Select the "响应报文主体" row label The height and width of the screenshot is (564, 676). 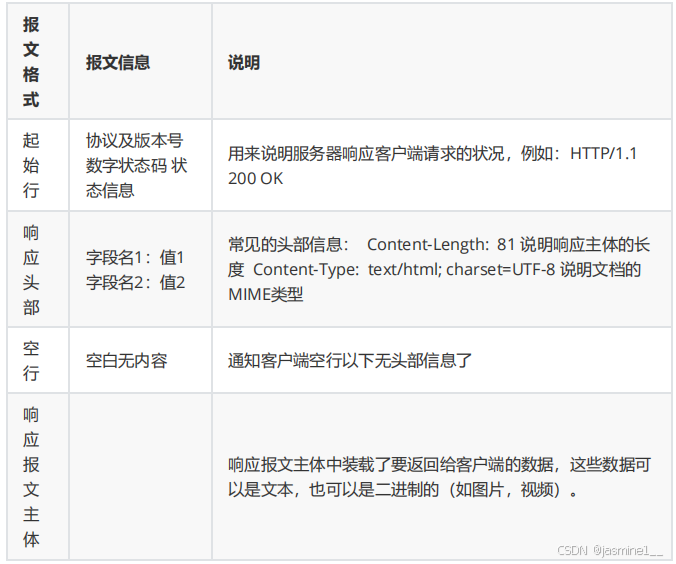click(x=31, y=477)
